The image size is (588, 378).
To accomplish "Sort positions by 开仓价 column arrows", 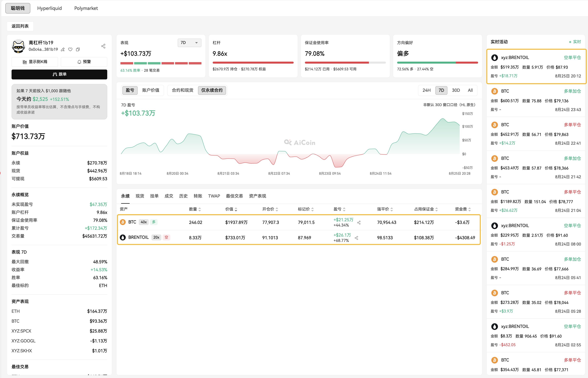I will coord(277,209).
